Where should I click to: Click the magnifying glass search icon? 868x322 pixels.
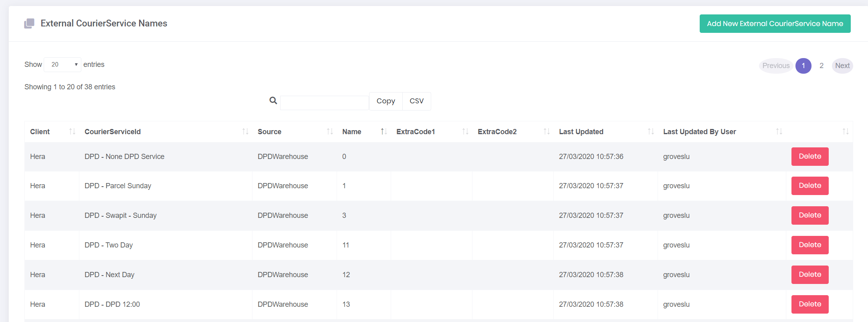(273, 101)
